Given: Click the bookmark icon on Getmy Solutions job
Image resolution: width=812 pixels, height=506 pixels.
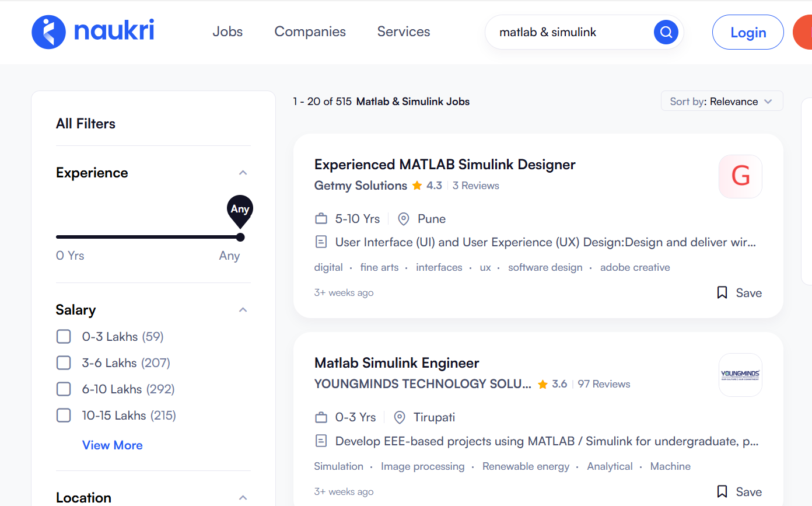Looking at the screenshot, I should click(x=722, y=293).
